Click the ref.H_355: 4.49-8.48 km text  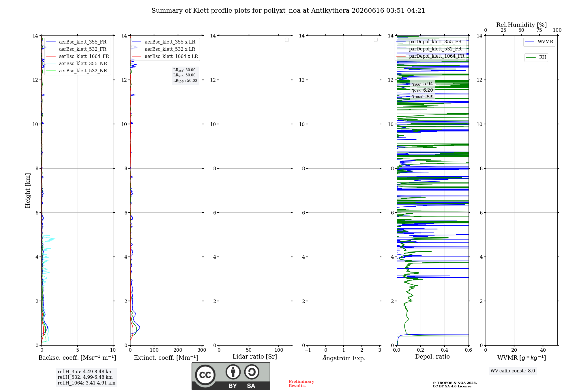tap(85, 372)
